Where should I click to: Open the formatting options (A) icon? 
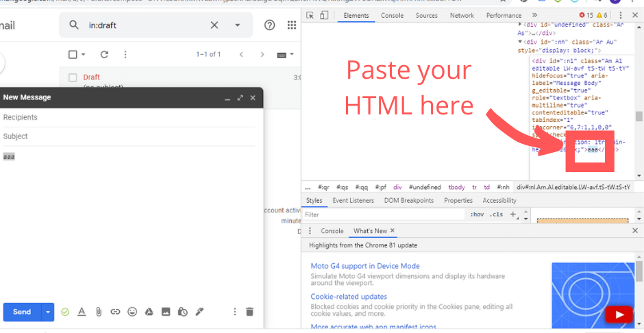(82, 312)
